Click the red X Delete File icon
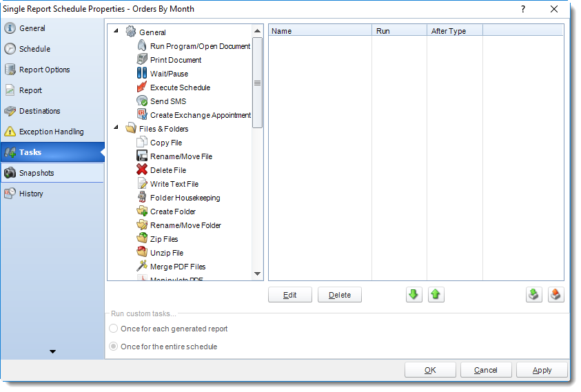This screenshot has height=392, width=581. (142, 169)
